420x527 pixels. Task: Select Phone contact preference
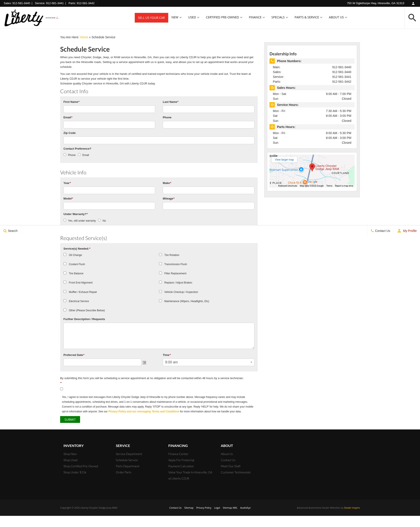point(65,155)
